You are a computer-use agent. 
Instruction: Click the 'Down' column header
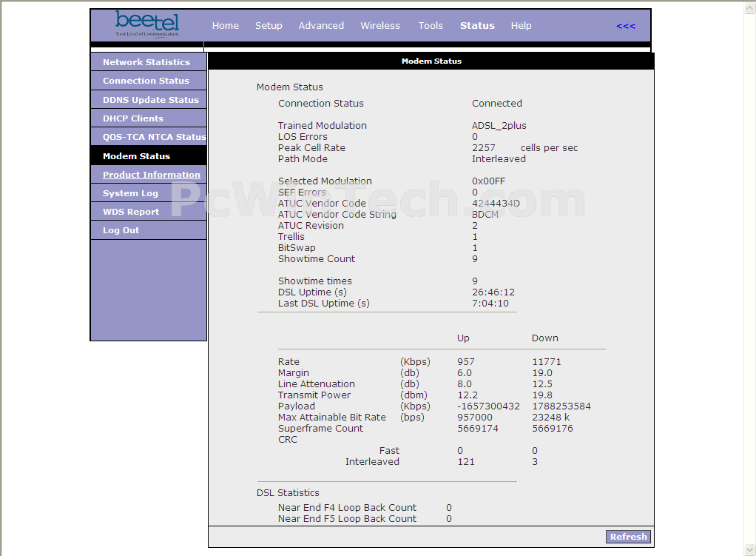pyautogui.click(x=545, y=338)
